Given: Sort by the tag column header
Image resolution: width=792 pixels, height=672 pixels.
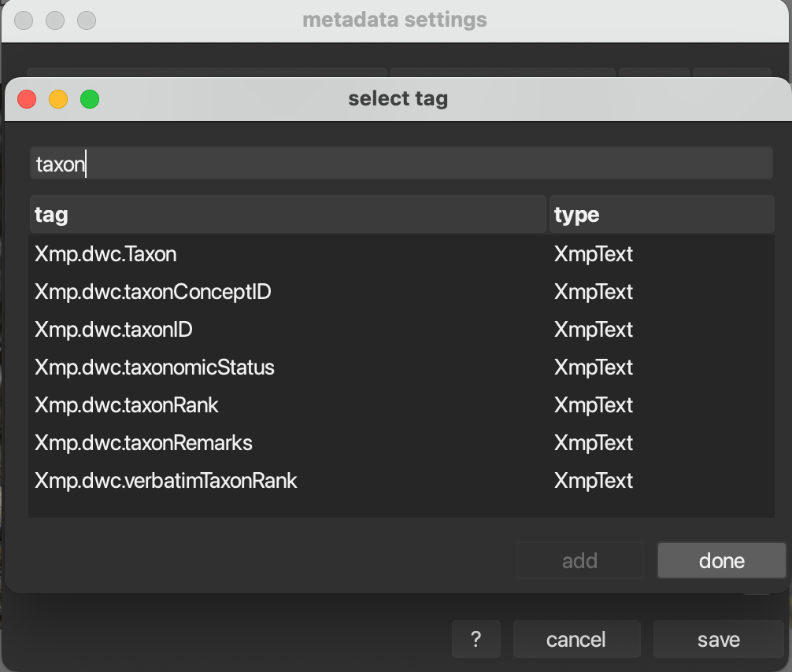Looking at the screenshot, I should pos(288,215).
